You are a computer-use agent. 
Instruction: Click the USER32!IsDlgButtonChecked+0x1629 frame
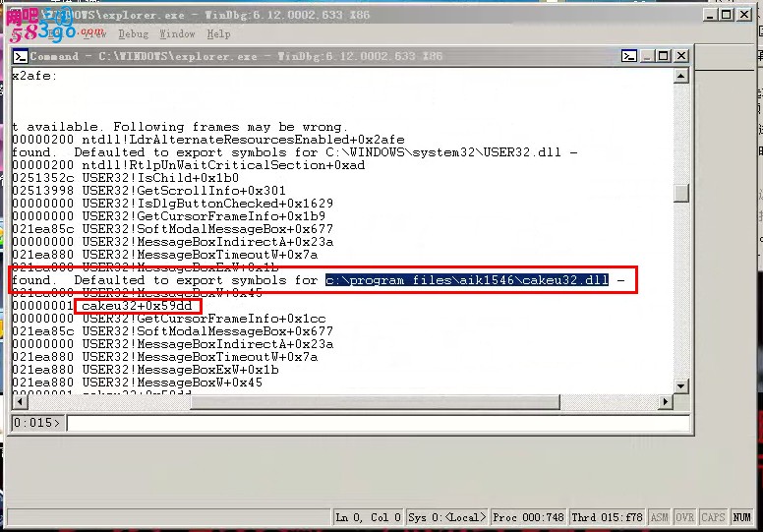(207, 204)
